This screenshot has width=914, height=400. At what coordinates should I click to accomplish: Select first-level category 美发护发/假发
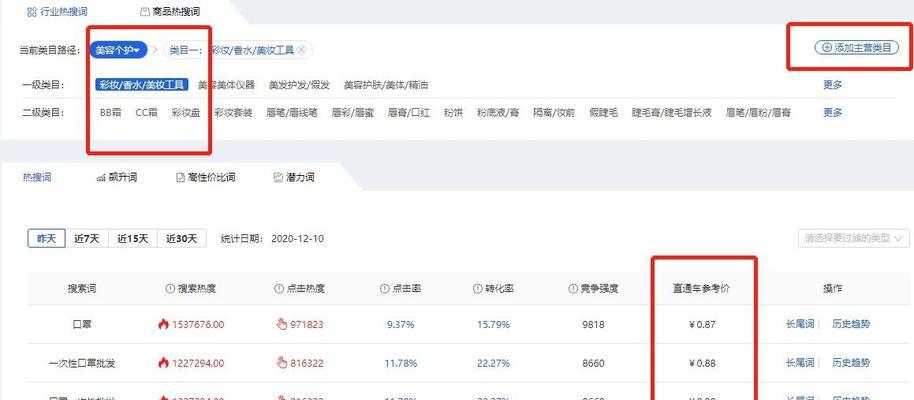(x=300, y=85)
